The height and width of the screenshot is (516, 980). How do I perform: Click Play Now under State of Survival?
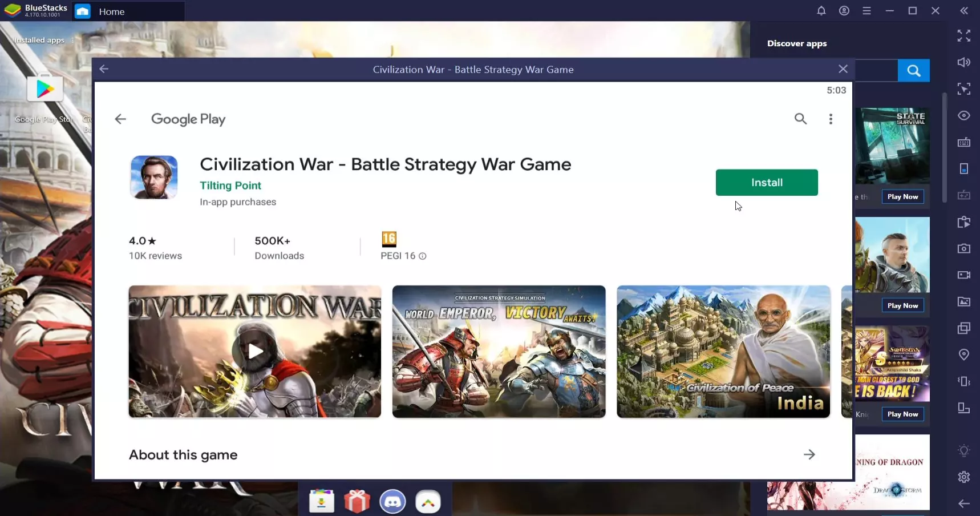(902, 197)
